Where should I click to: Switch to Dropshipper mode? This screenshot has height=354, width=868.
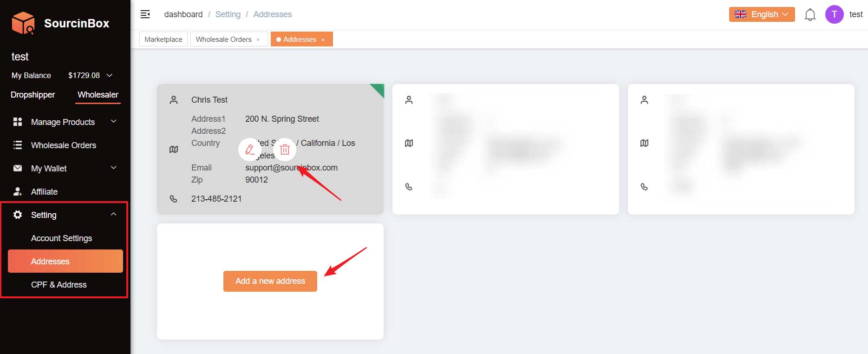click(x=33, y=95)
